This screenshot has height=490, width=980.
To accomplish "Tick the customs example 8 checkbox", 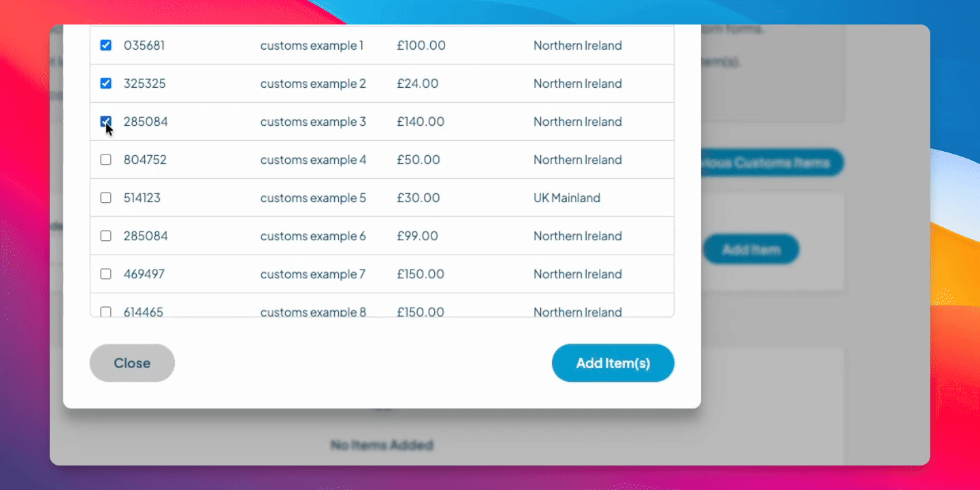I will (x=105, y=312).
